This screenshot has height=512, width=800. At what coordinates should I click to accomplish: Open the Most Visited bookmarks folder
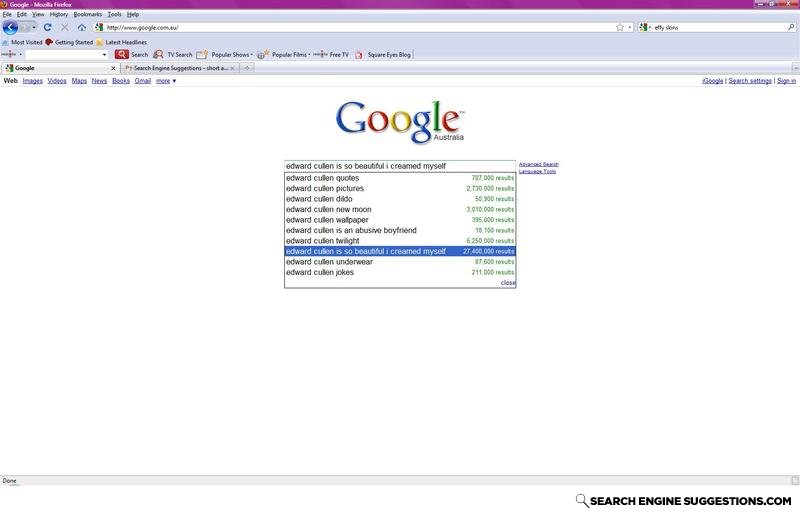coord(22,42)
